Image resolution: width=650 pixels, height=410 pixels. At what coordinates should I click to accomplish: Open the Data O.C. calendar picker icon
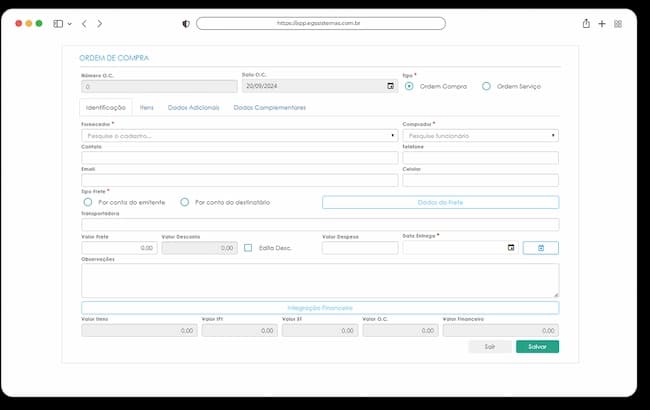[x=390, y=86]
